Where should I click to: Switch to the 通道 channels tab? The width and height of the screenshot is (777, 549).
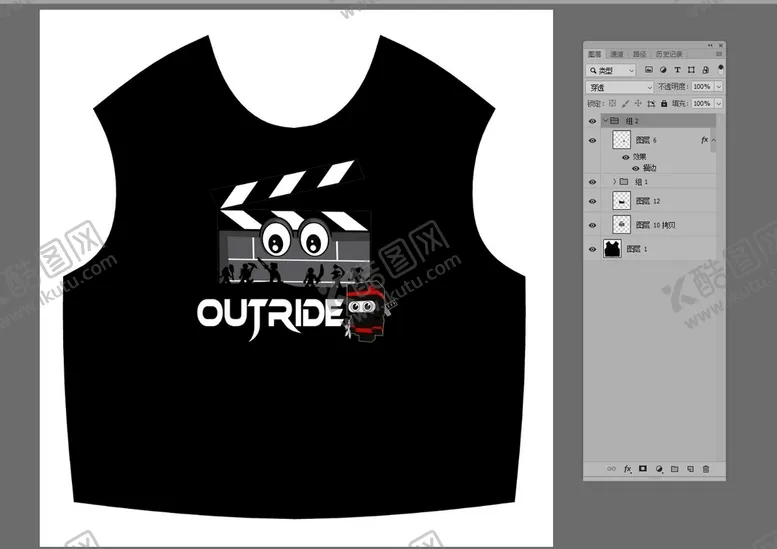click(617, 53)
